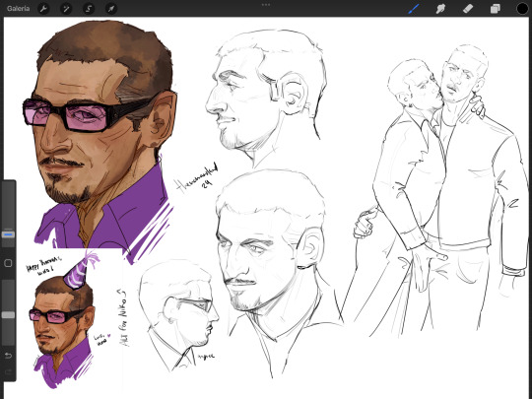Screen dimensions: 532x399
Task: Activate the Transform arrow tool
Action: click(111, 9)
